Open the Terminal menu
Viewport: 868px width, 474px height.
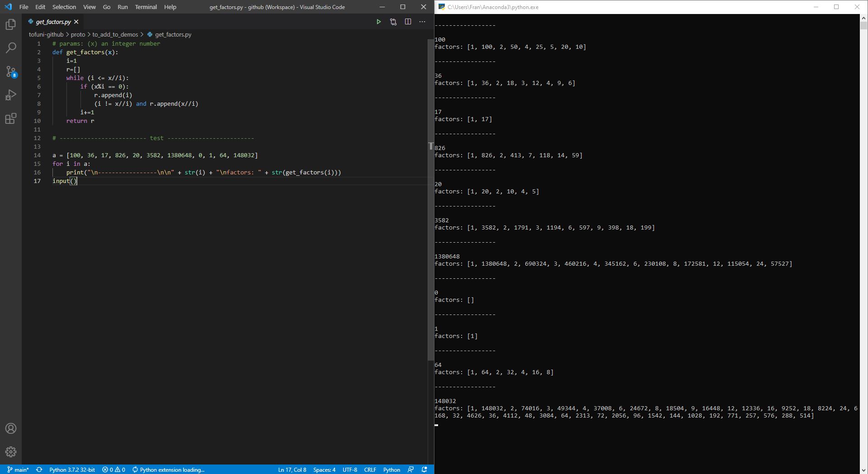point(146,7)
